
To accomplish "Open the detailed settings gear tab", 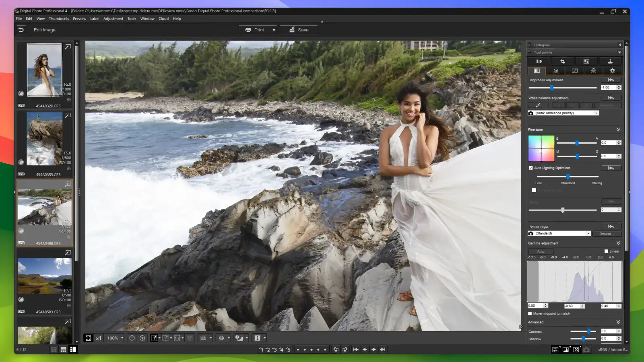I will point(613,70).
